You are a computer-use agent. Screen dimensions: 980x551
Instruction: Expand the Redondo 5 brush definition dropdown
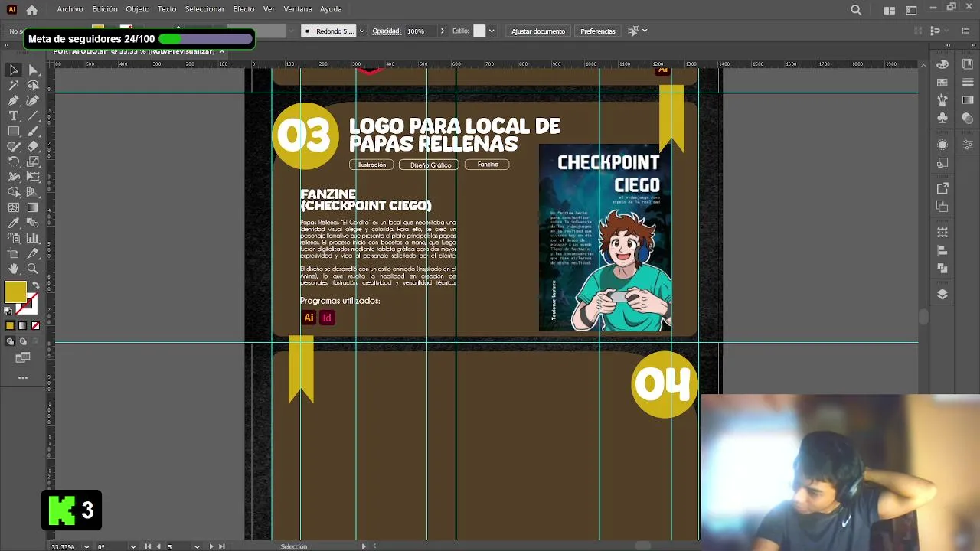362,31
